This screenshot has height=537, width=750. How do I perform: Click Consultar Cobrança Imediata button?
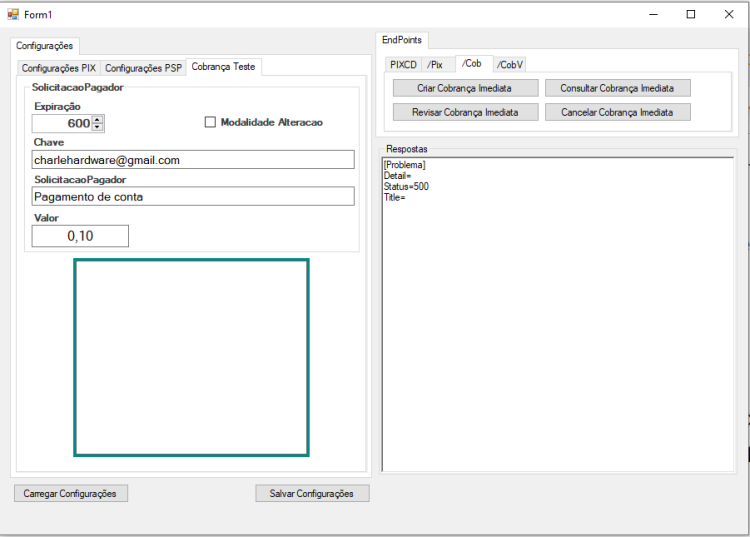[618, 88]
